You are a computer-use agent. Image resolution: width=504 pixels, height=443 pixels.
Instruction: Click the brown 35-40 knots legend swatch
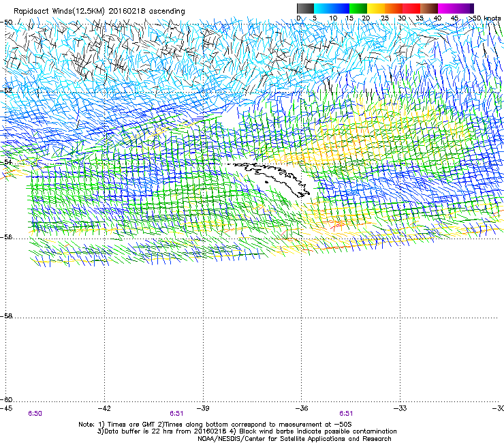click(429, 8)
